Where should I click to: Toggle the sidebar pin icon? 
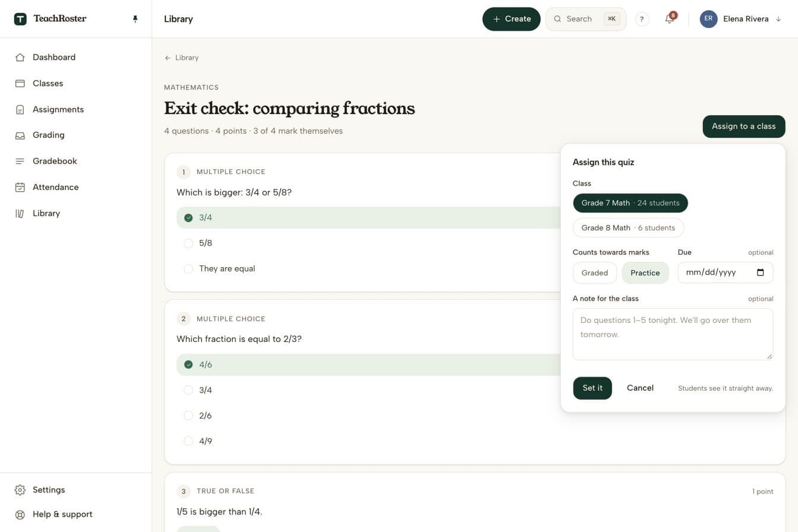pyautogui.click(x=135, y=19)
